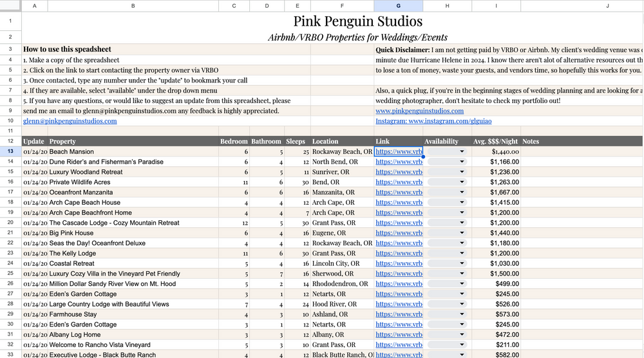Open VRBO link for Arch Cape Beachfront Home
Viewport: 644px width, 358px height.
(399, 212)
